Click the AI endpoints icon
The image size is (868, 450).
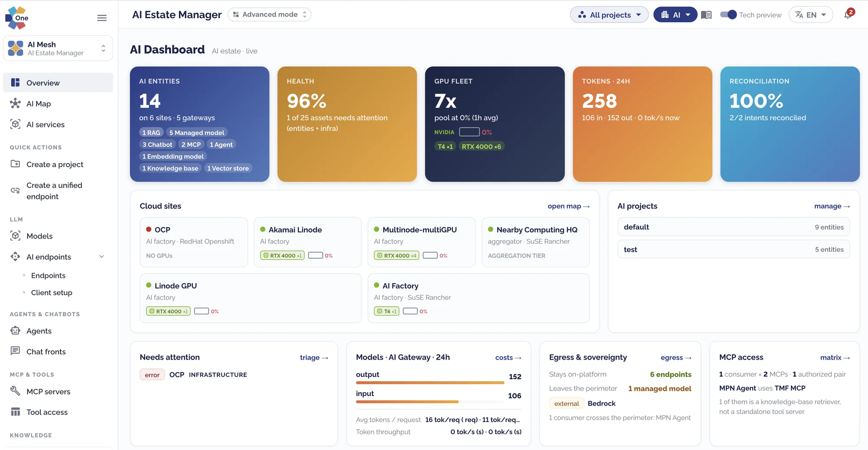tap(16, 257)
